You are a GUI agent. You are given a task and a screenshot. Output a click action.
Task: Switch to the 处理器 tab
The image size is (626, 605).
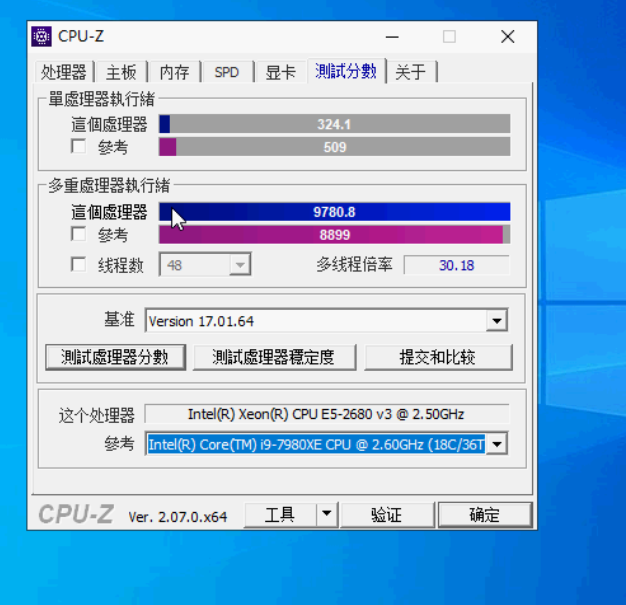(64, 72)
